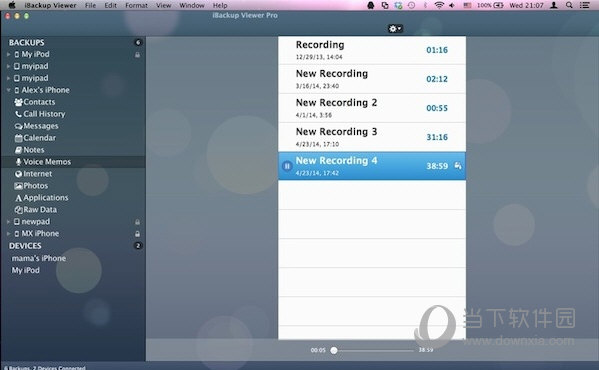Click lock icon beside My iPod
599x370 pixels.
[x=137, y=55]
